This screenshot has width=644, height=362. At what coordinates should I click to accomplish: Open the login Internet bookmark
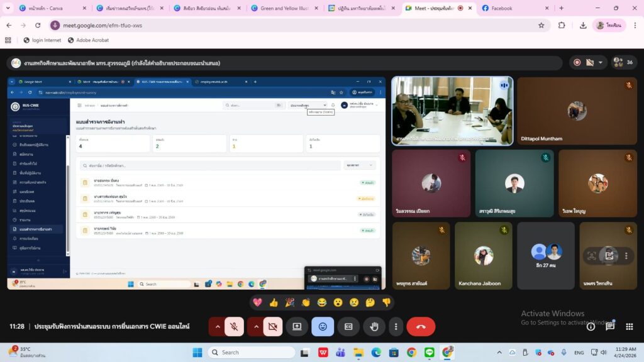(42, 40)
